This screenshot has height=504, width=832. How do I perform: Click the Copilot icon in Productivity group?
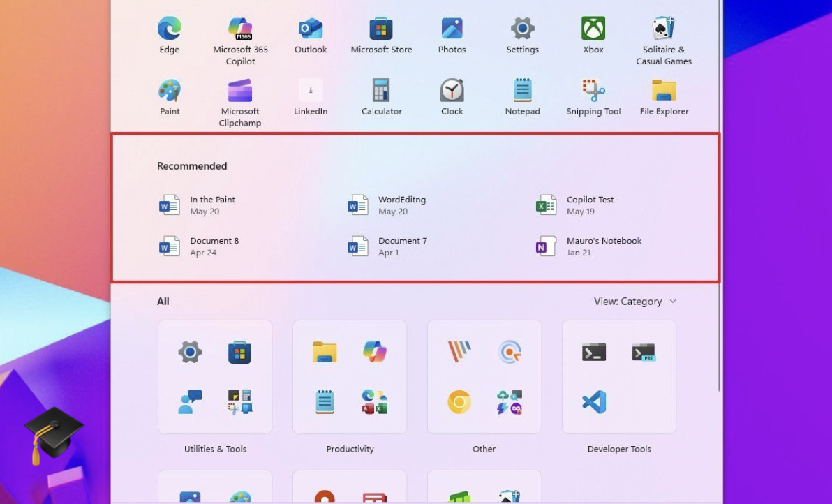click(x=375, y=352)
